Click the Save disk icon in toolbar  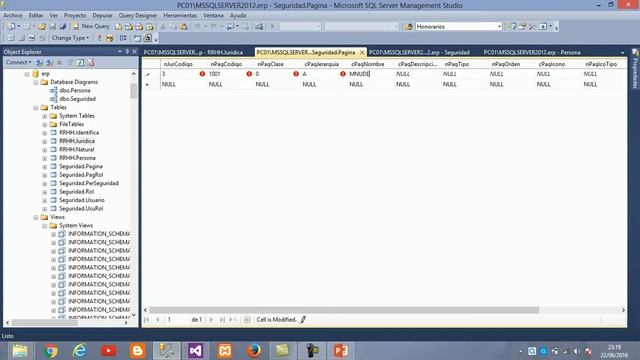(x=53, y=27)
